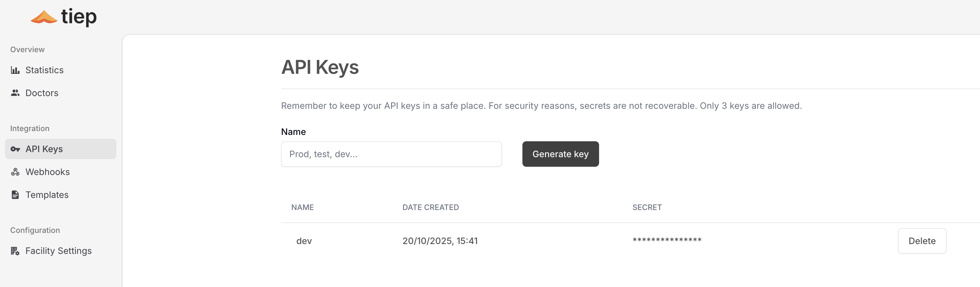Select the API Keys menu label

click(44, 149)
